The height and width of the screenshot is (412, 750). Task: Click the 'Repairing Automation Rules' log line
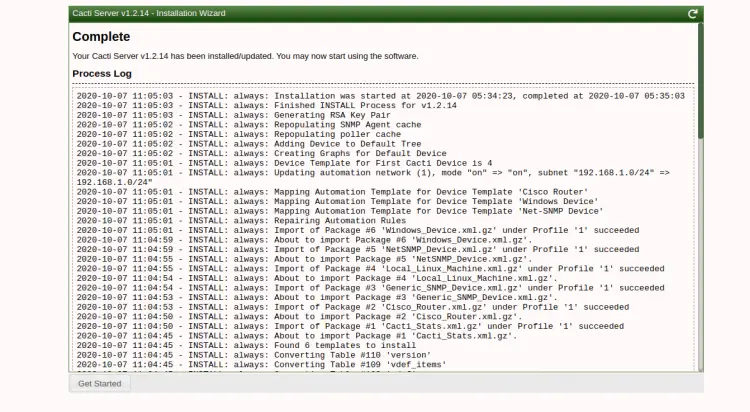[x=241, y=221]
